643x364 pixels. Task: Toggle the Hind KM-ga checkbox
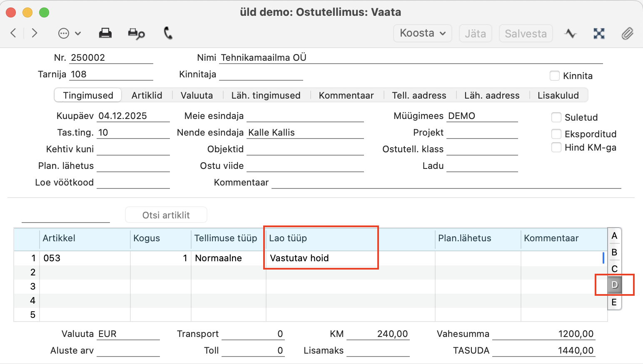[x=556, y=147]
